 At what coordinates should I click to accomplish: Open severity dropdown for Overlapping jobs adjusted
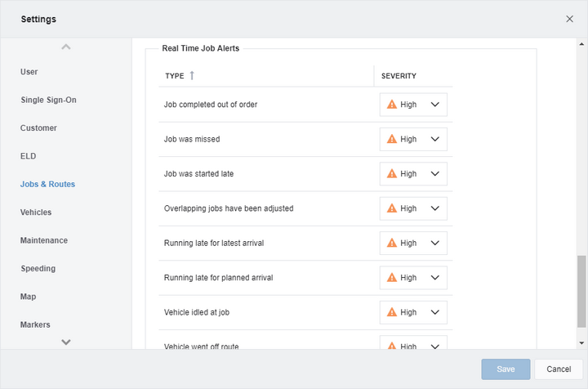pos(413,208)
